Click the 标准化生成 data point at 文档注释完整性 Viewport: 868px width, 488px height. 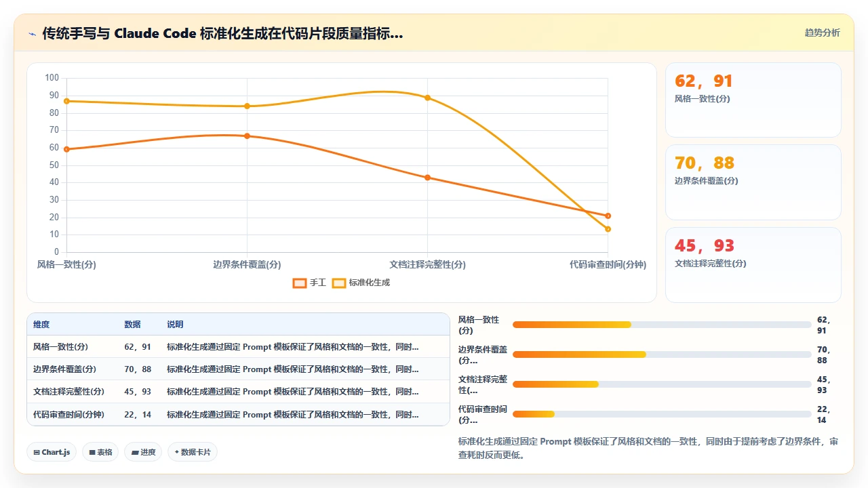427,98
